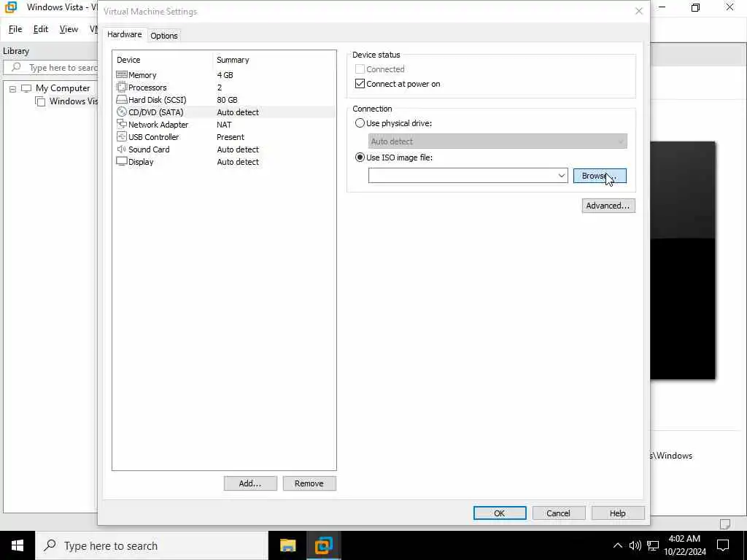747x560 pixels.
Task: Click the Library search magnifier icon
Action: [16, 67]
